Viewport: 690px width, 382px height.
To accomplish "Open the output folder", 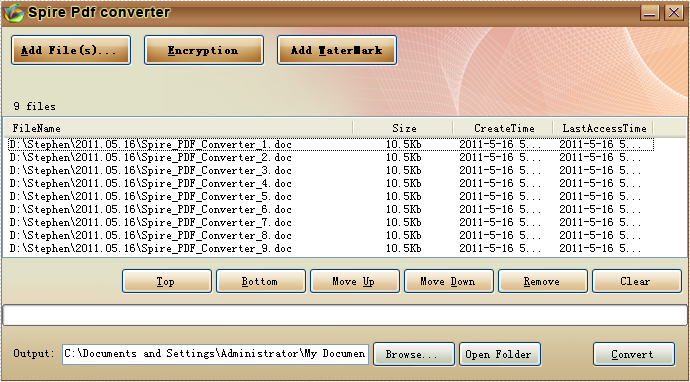I will (x=500, y=354).
